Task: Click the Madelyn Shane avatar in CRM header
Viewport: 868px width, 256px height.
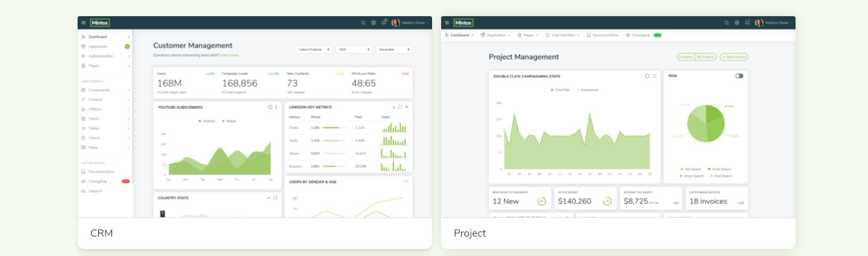Action: pyautogui.click(x=395, y=23)
